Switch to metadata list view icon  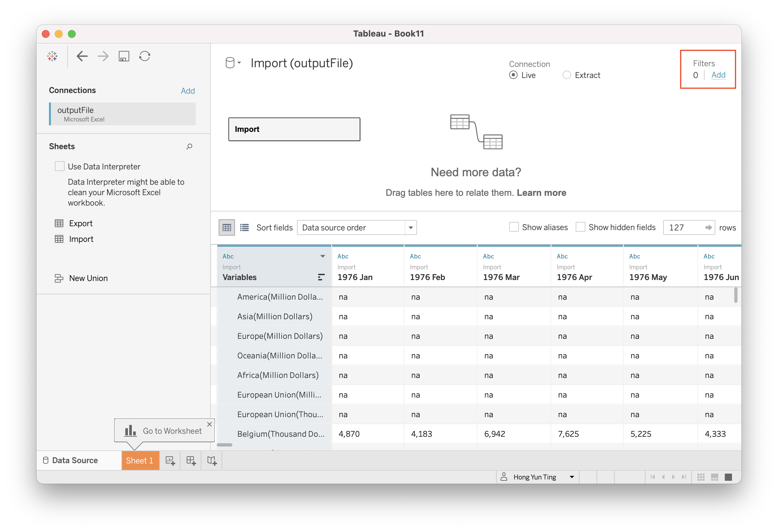click(244, 228)
